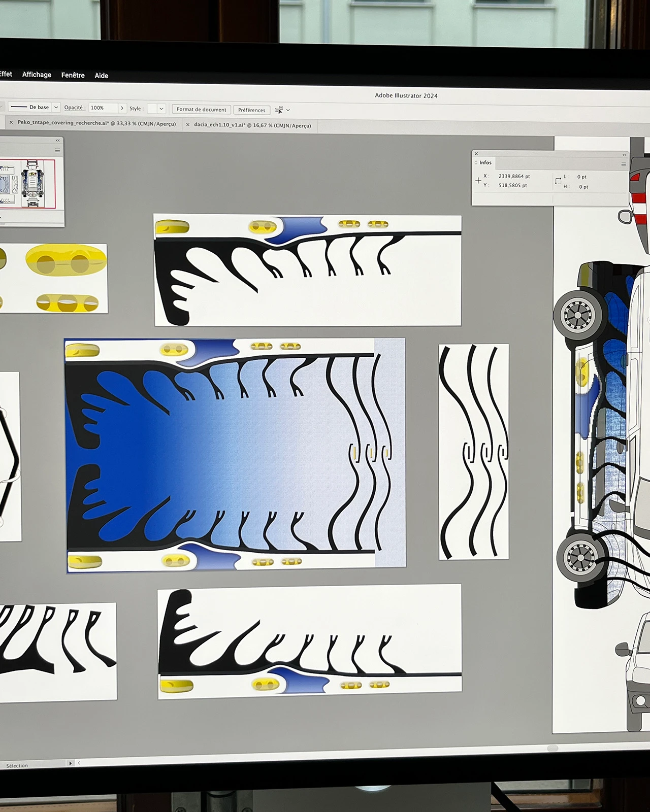Open the Style dropdown arrow
Viewport: 650px width, 812px height.
pos(161,109)
